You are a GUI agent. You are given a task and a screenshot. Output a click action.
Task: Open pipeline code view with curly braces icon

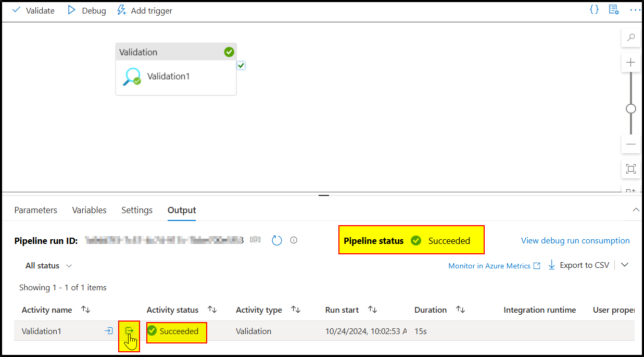[x=594, y=9]
